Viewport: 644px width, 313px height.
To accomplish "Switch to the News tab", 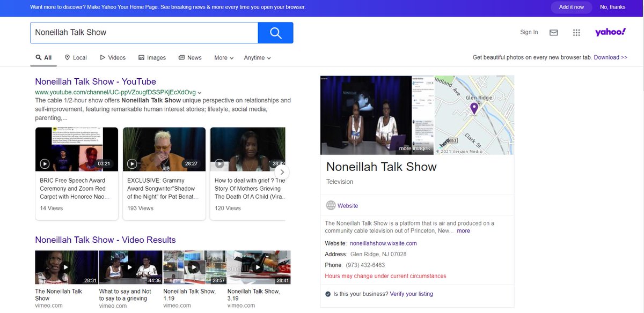I will 190,58.
